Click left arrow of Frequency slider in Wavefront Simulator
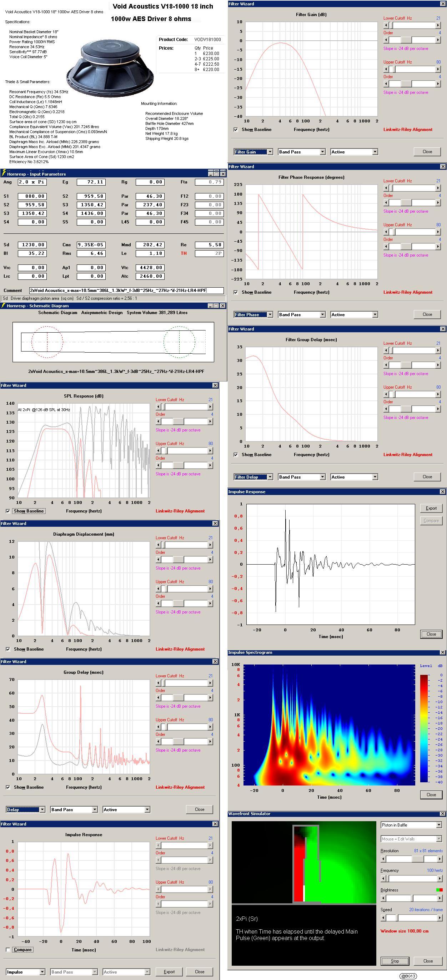Image resolution: width=447 pixels, height=980 pixels. coord(383,878)
